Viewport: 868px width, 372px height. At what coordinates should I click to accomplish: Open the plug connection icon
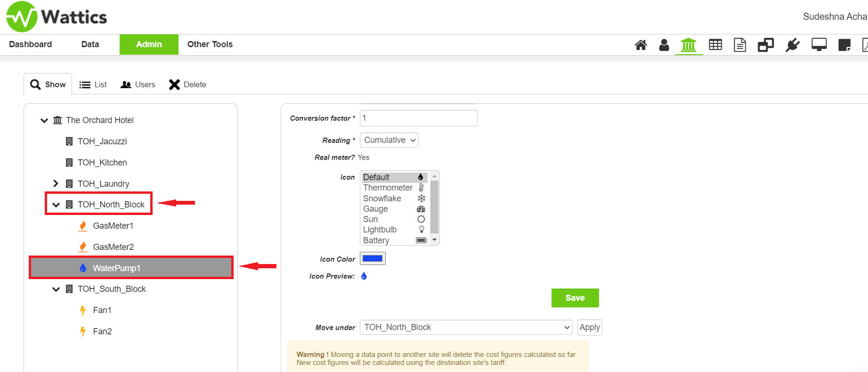(793, 45)
